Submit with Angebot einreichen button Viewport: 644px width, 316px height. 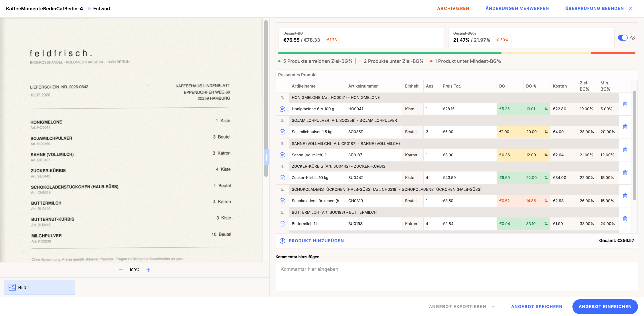click(605, 307)
